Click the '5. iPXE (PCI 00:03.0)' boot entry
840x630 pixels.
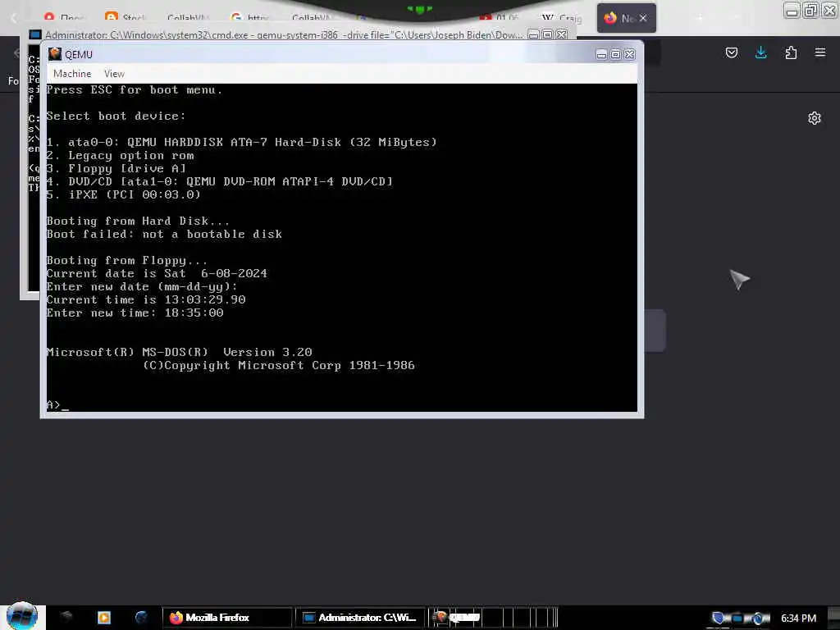pyautogui.click(x=123, y=194)
